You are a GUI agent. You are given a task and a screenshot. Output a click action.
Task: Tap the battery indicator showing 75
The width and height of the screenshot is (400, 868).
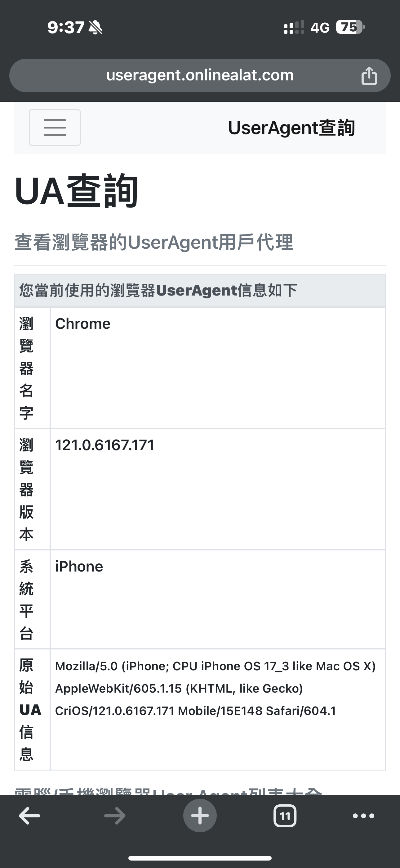tap(350, 27)
